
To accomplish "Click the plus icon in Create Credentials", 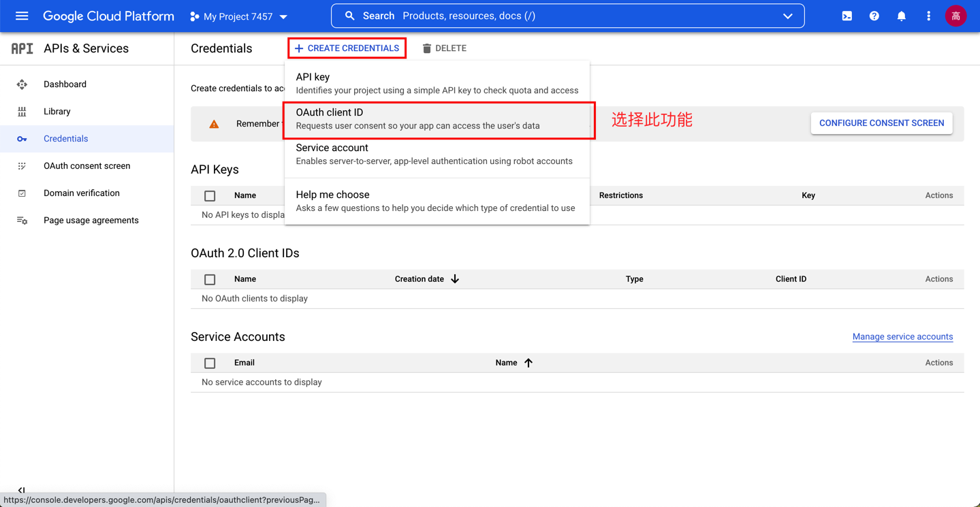I will [299, 48].
